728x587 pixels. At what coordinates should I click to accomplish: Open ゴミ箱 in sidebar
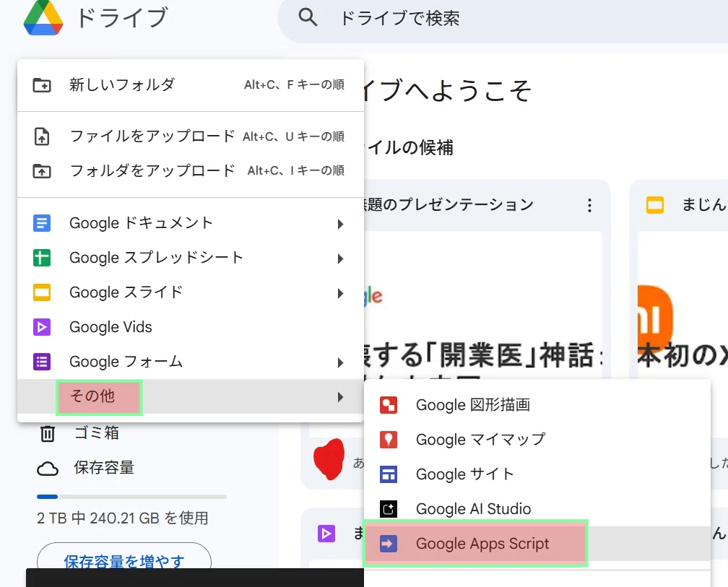(97, 433)
